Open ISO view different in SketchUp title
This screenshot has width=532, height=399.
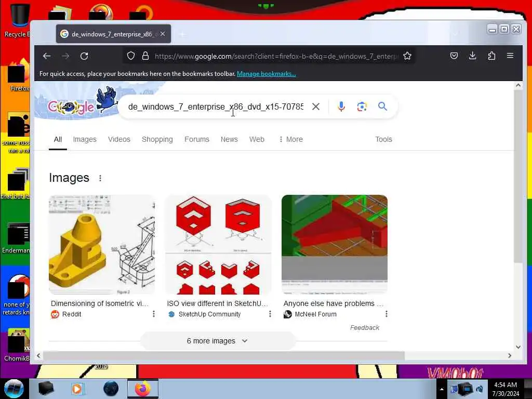[218, 303]
